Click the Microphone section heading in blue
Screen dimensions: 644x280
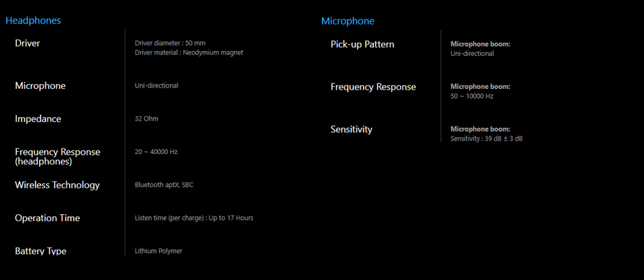(x=347, y=21)
